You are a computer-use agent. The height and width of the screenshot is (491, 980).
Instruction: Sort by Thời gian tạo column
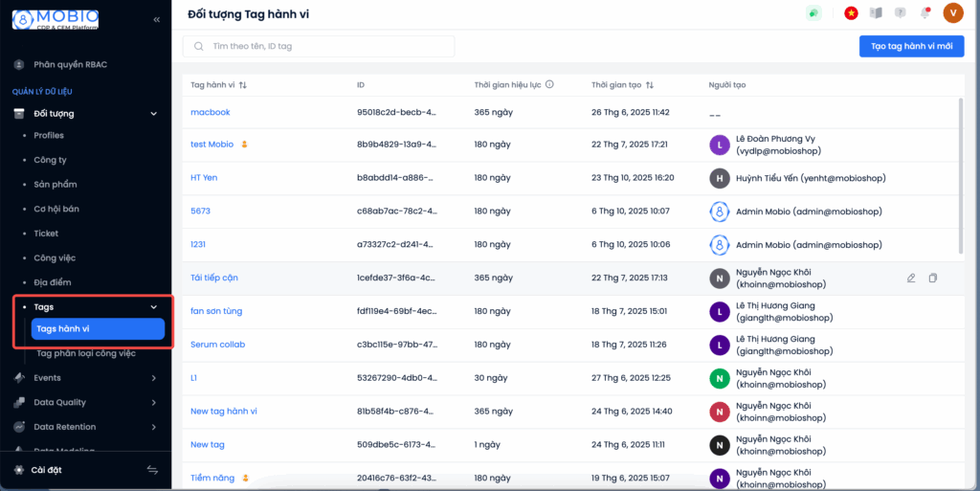point(650,85)
